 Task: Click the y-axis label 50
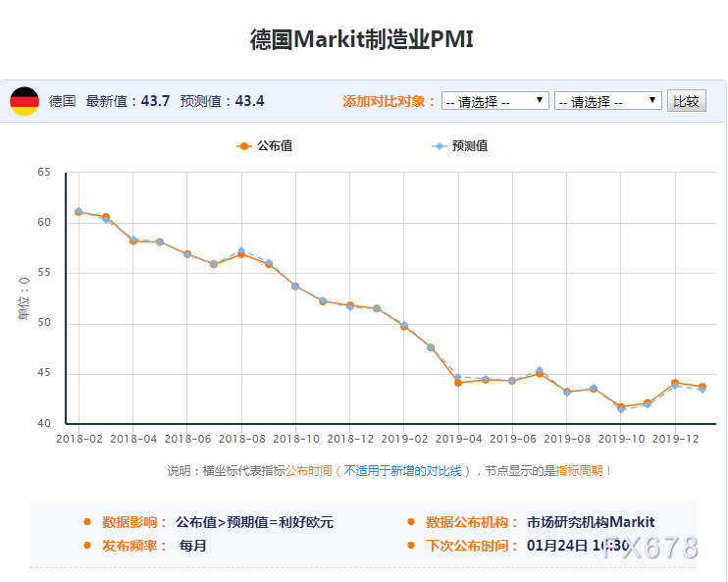click(44, 322)
